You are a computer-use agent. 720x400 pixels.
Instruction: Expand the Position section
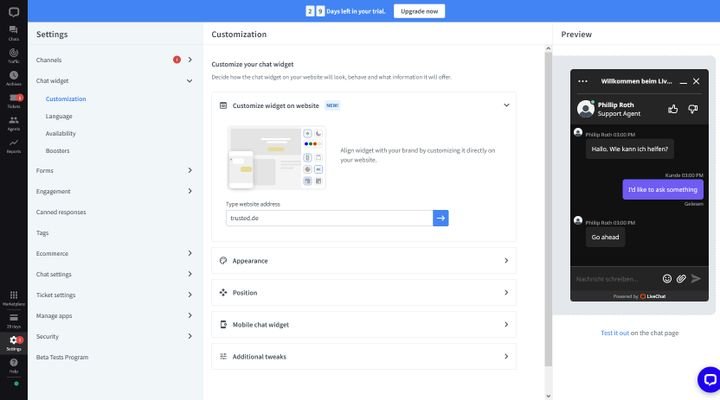pyautogui.click(x=364, y=293)
